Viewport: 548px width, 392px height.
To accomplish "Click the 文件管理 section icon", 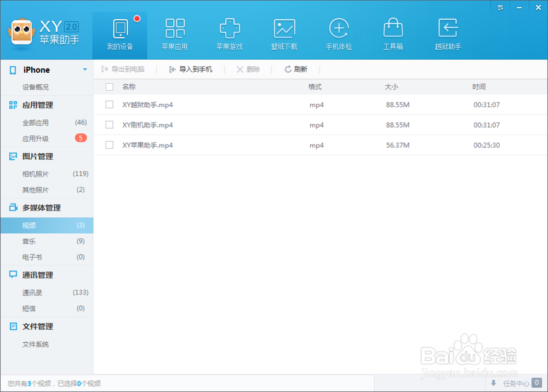I will [x=13, y=326].
